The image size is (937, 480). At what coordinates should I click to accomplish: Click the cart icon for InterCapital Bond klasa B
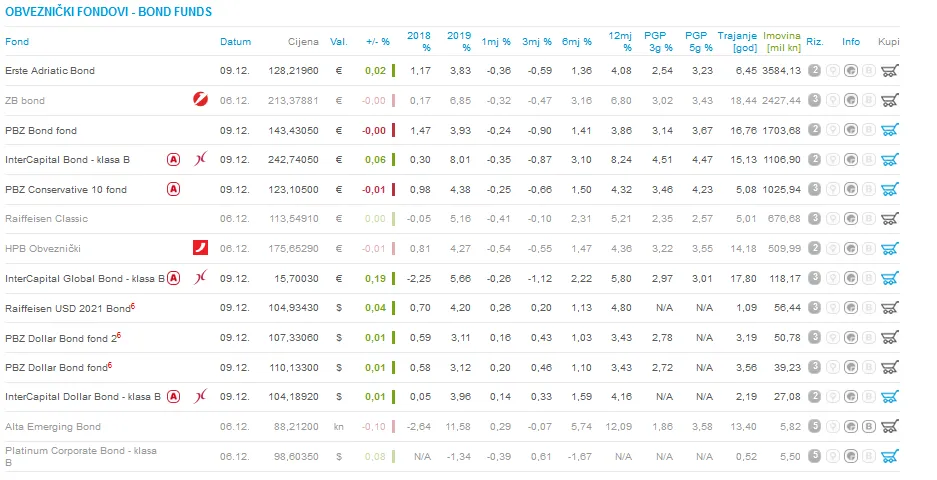tap(889, 160)
